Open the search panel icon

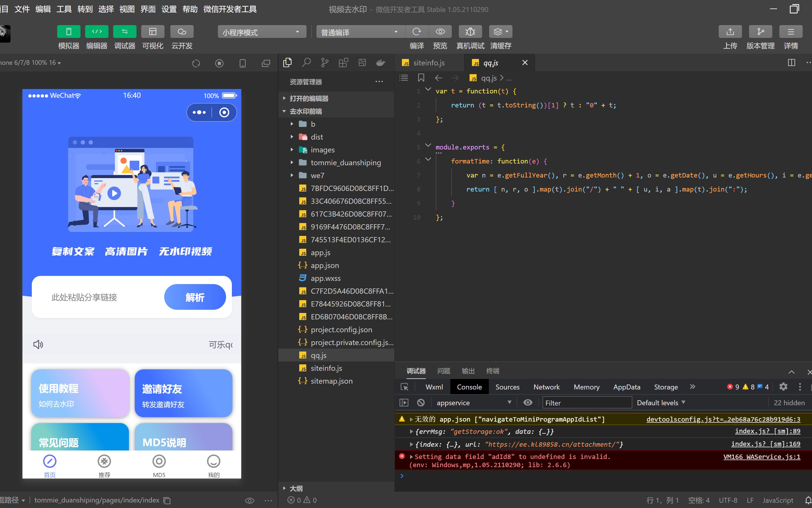(x=306, y=62)
